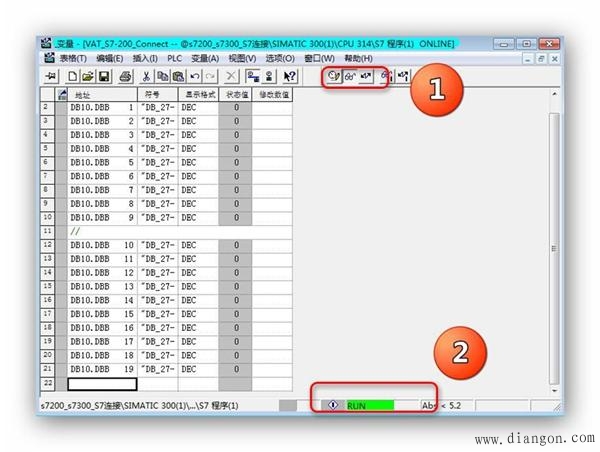Click the modify value cell for DB10.DBB 1

tap(272, 108)
